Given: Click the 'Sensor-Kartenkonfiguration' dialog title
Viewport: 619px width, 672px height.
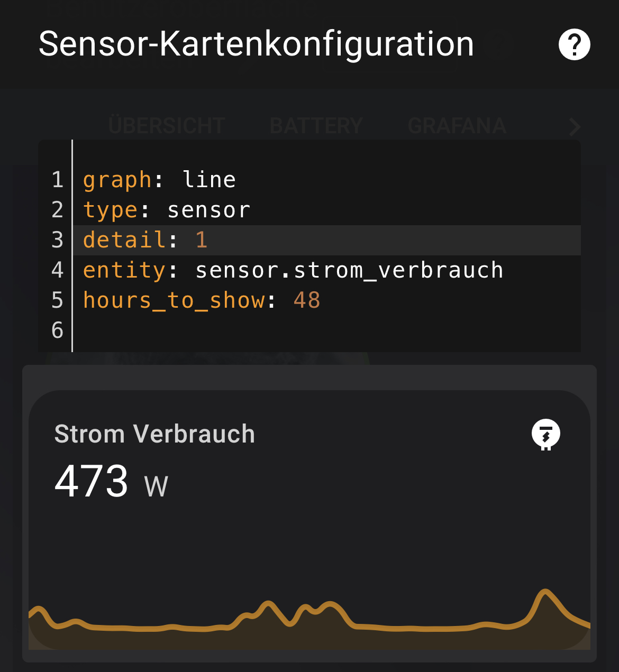Looking at the screenshot, I should [x=256, y=44].
